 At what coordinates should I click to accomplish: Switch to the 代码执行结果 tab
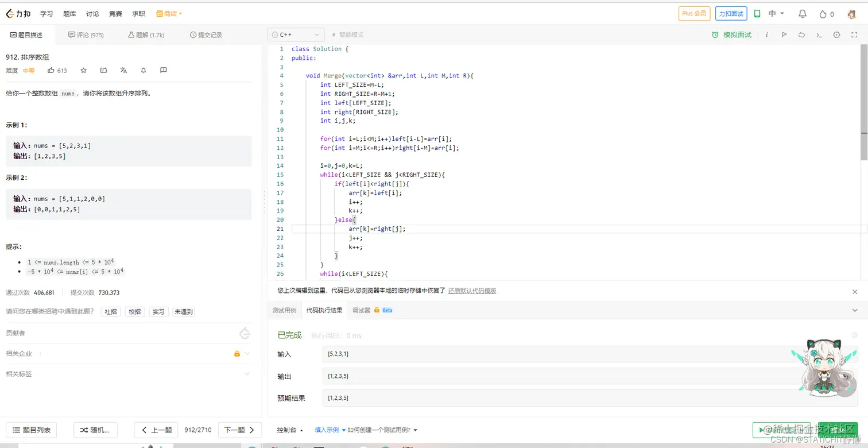324,310
